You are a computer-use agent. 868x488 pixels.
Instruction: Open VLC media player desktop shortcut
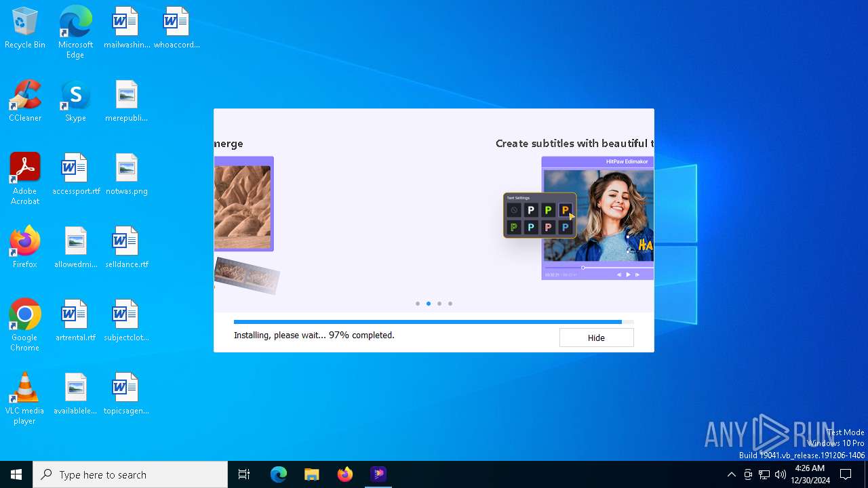click(25, 399)
